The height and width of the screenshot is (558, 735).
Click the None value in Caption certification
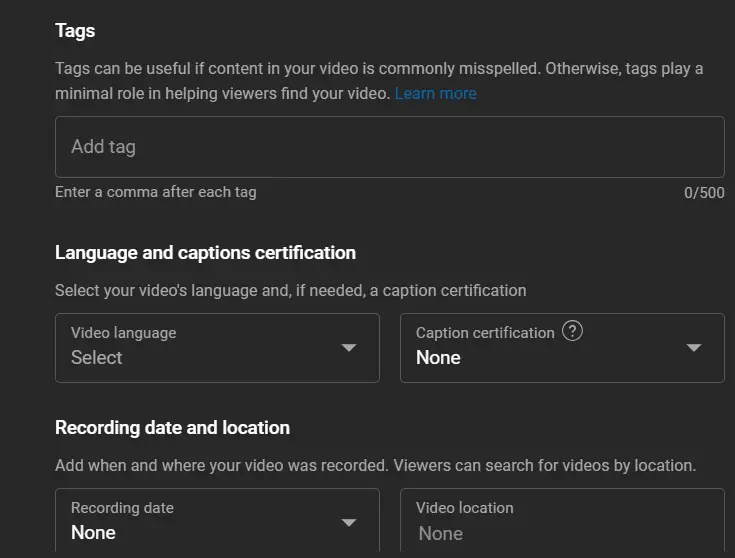[438, 358]
